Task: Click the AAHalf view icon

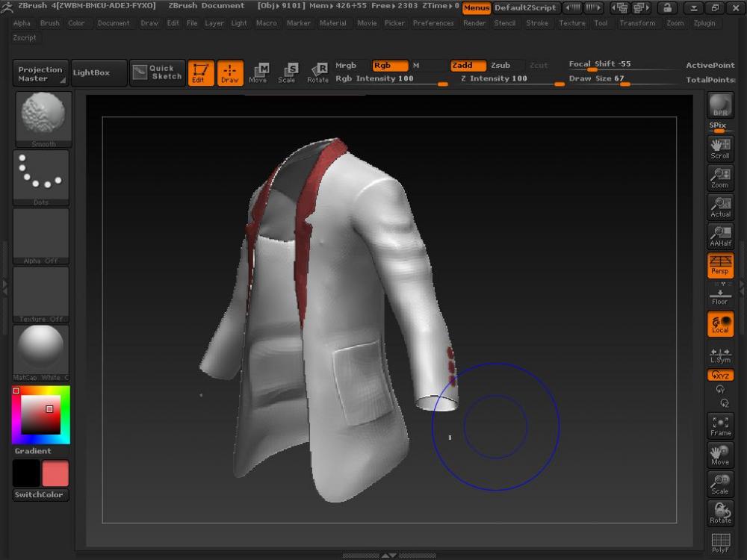Action: tap(720, 236)
